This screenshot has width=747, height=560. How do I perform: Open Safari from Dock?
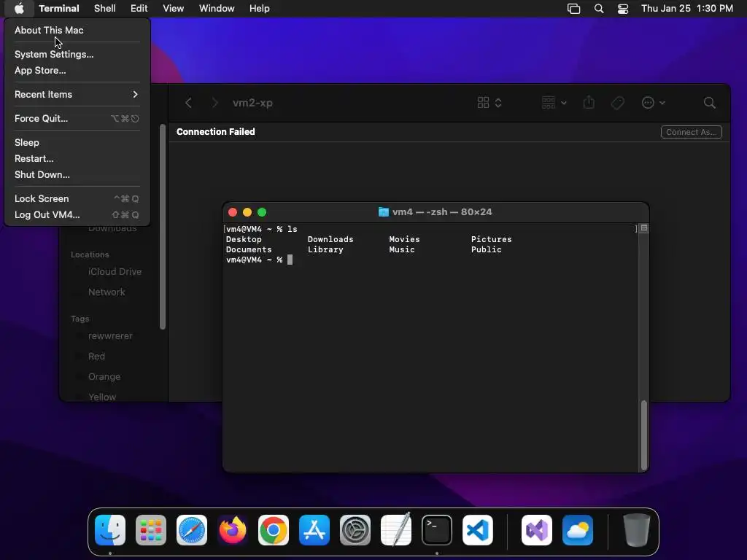click(x=192, y=530)
